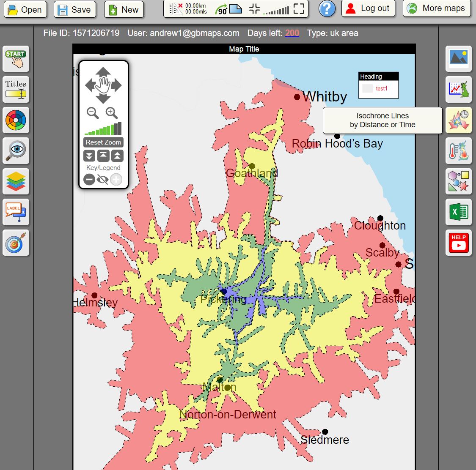Toggle Key/Legend visibility with the eye icon
The height and width of the screenshot is (470, 476).
coord(102,179)
